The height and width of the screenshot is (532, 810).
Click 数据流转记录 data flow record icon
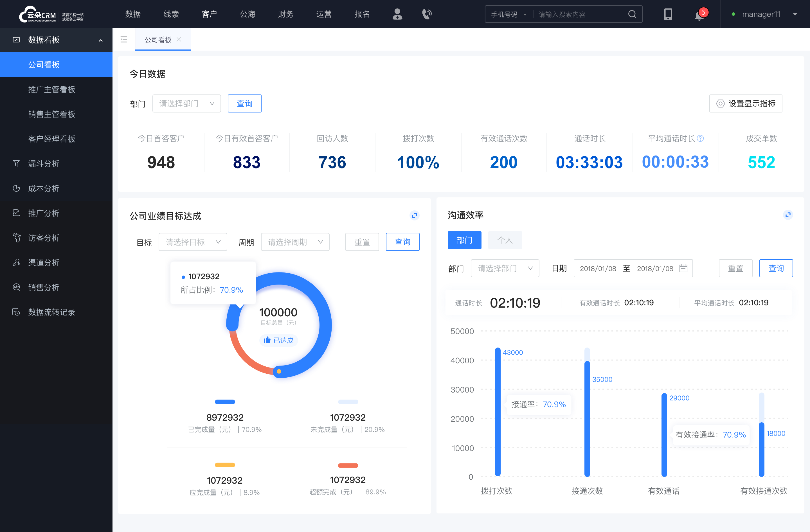click(16, 311)
